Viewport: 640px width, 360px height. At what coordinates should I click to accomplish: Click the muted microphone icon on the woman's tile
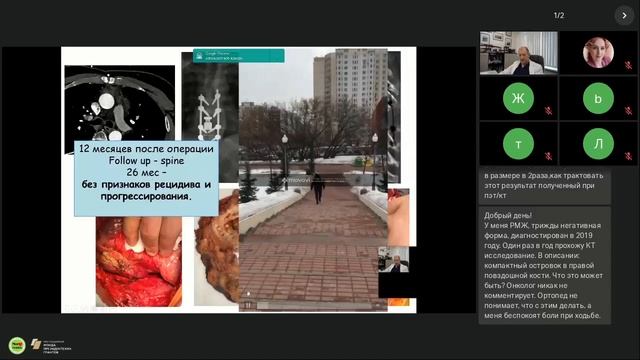coord(628,65)
